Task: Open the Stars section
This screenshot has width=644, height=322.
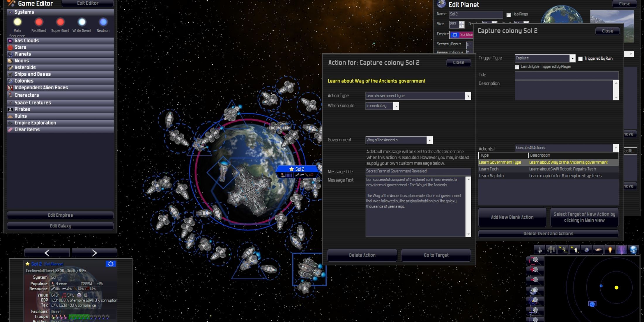Action: pyautogui.click(x=60, y=47)
